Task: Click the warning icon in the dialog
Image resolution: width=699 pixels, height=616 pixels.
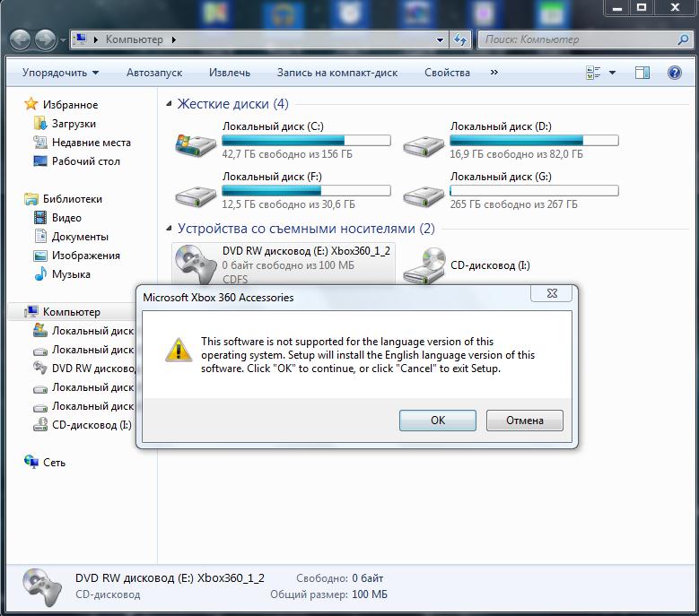Action: click(179, 350)
